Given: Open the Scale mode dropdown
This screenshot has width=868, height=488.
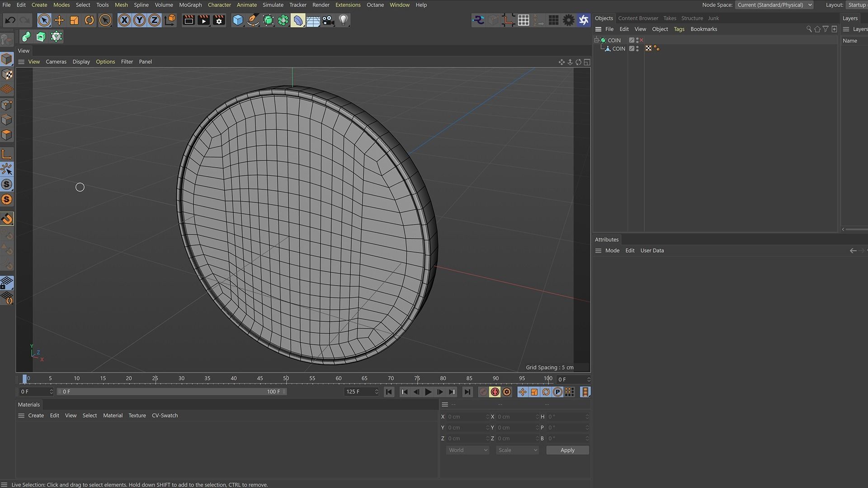Looking at the screenshot, I should [x=517, y=450].
